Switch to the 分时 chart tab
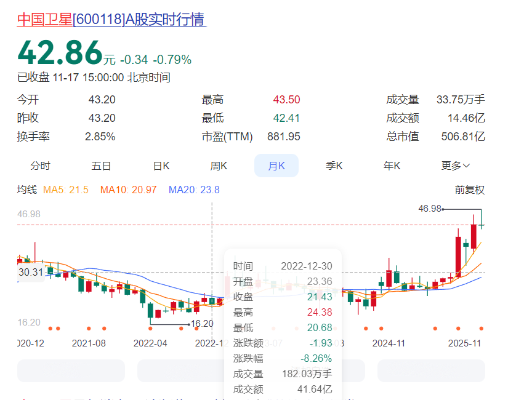Image resolution: width=532 pixels, height=400 pixels. click(40, 166)
